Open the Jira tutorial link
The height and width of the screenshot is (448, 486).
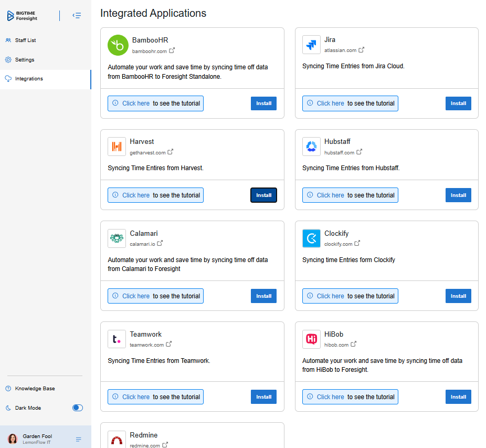(x=350, y=103)
